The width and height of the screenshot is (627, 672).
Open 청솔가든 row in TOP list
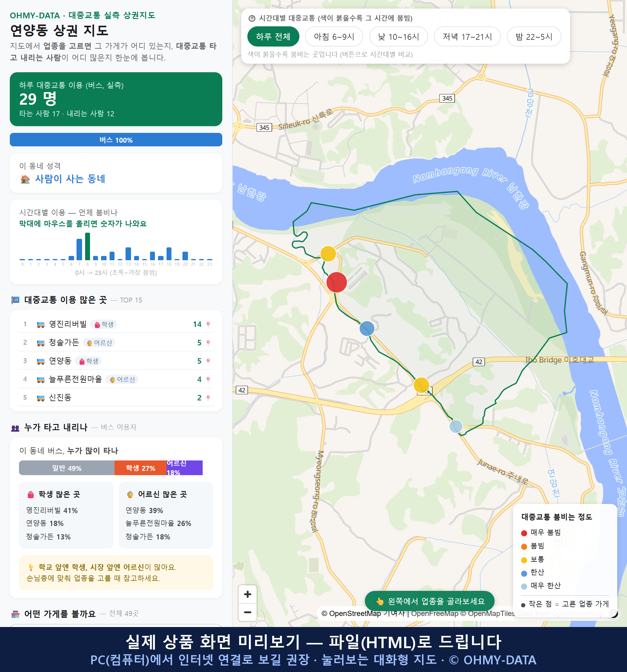coord(116,342)
